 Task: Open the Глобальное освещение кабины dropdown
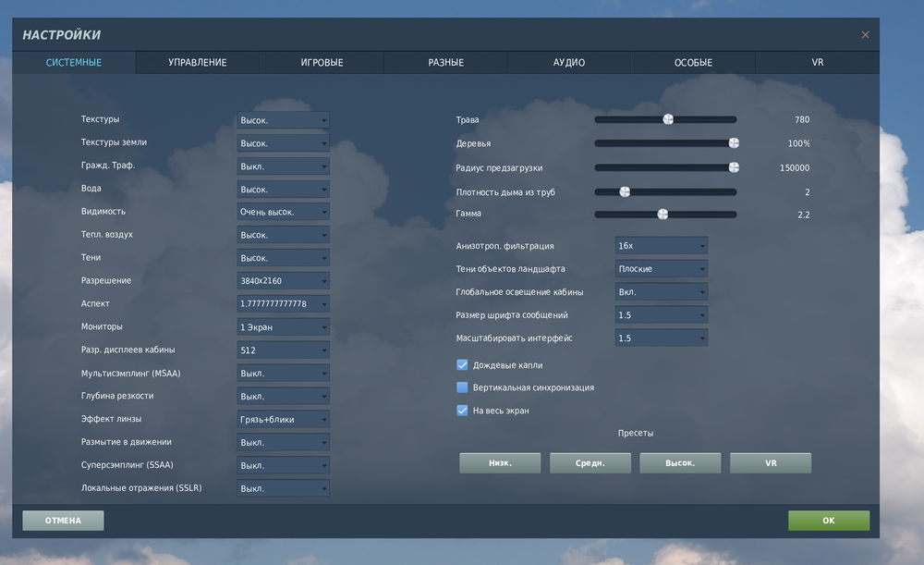[x=661, y=291]
